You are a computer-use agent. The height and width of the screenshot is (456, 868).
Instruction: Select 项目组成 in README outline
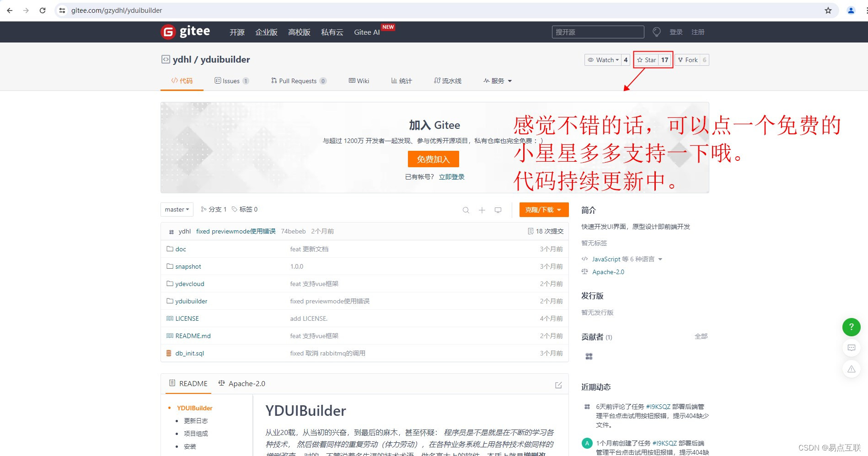coord(196,434)
